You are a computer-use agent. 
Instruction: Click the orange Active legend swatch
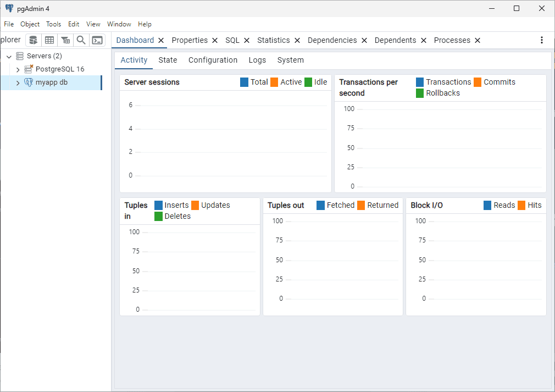tap(274, 82)
